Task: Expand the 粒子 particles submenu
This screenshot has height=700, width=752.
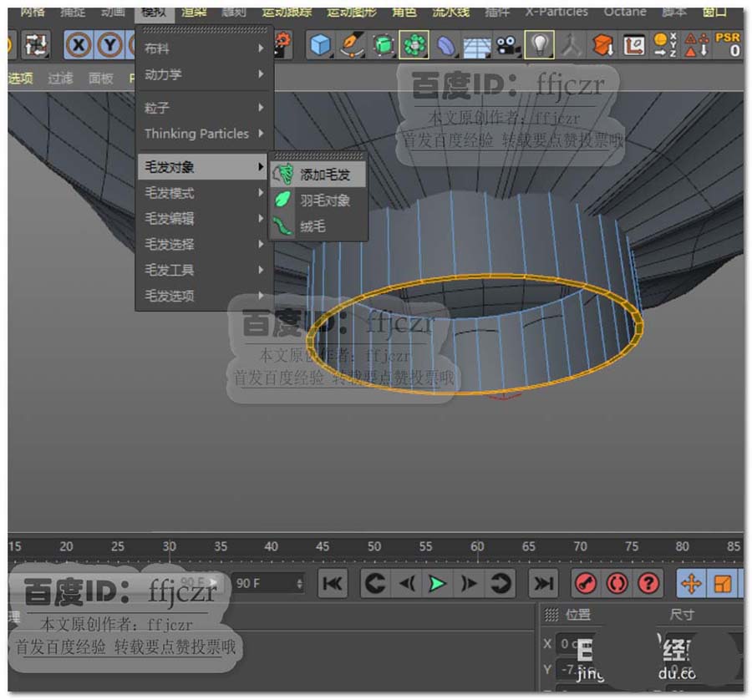Action: pyautogui.click(x=205, y=108)
